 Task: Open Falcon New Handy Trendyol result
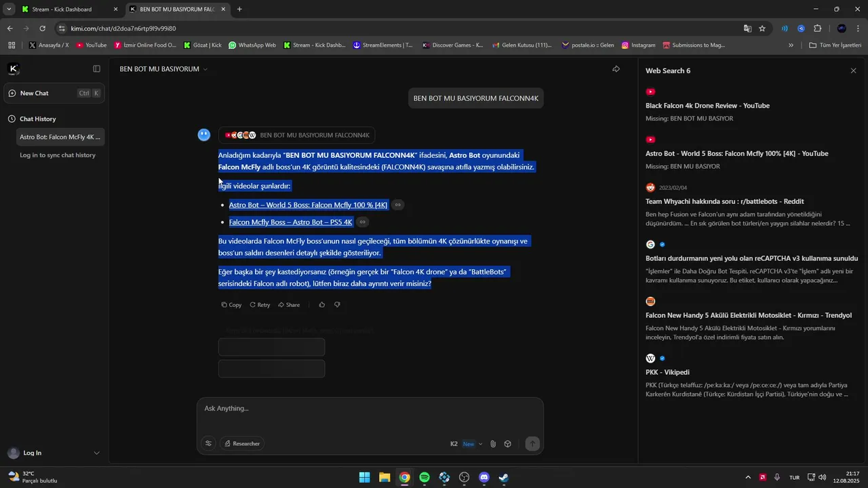coord(748,315)
